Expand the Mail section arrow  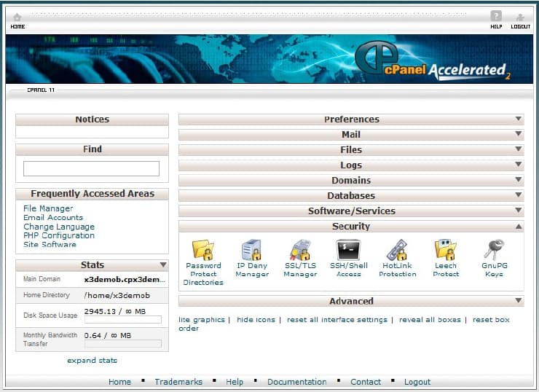(x=518, y=135)
